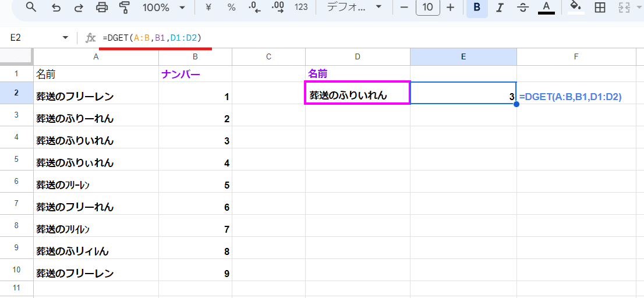Select cell A9 葬送のふりィレん
Screen dimensions: 644x298
click(x=96, y=249)
